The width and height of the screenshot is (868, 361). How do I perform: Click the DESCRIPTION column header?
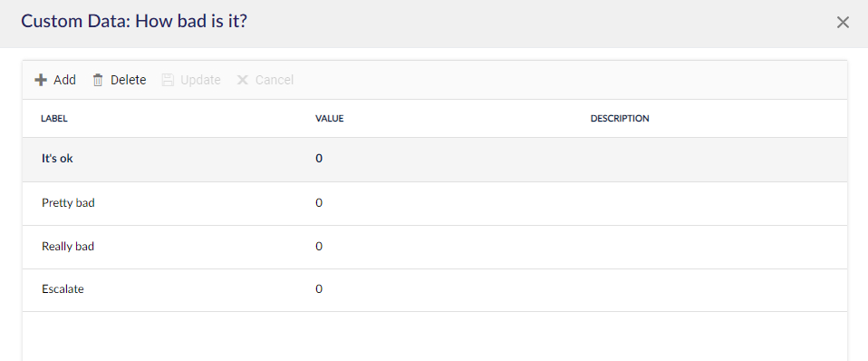(x=620, y=119)
